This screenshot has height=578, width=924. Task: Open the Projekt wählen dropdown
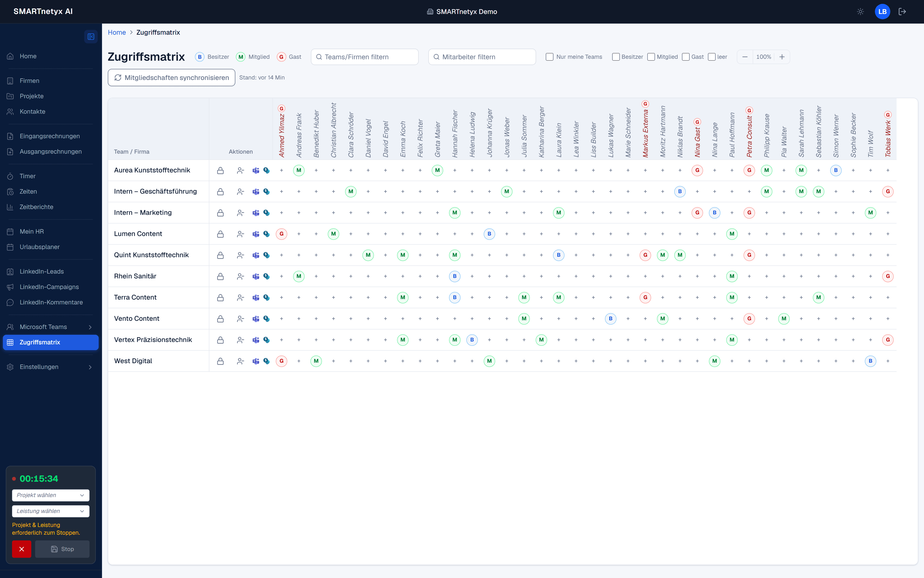(x=51, y=495)
